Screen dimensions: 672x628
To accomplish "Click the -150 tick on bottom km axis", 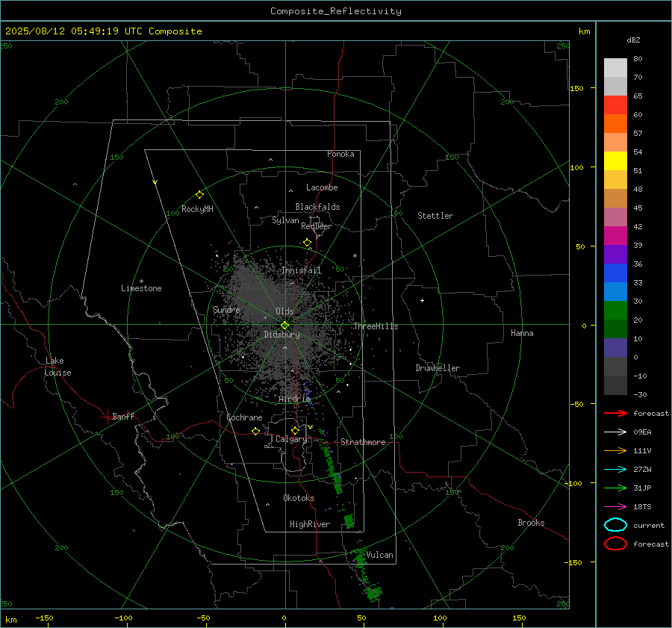I will click(44, 618).
